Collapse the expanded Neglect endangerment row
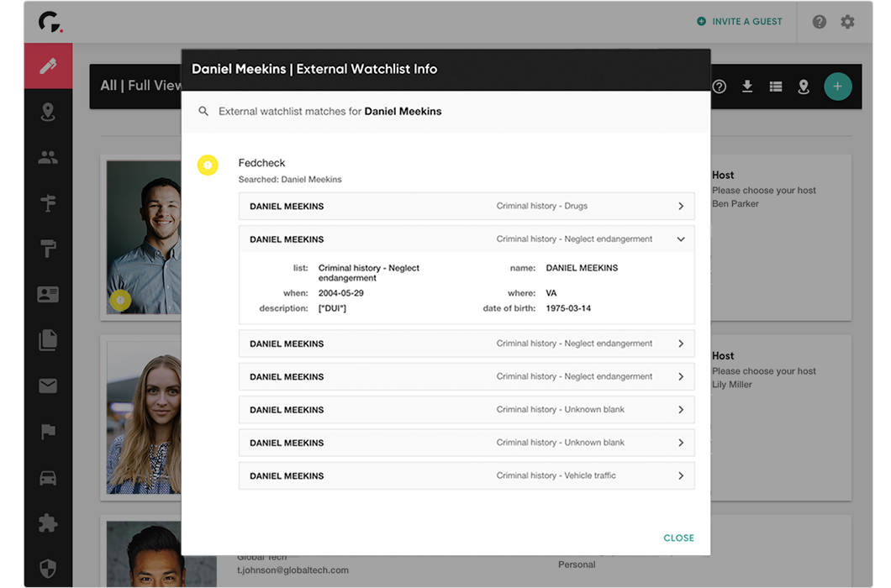891x588 pixels. click(x=467, y=239)
